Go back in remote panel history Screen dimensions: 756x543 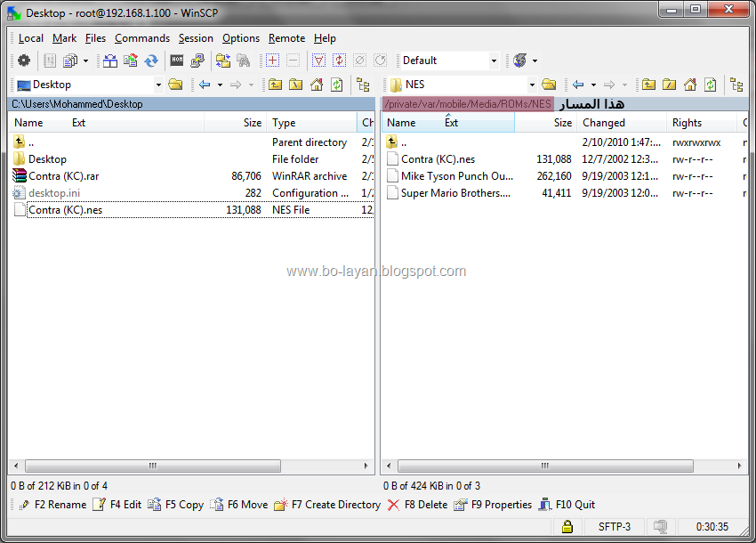click(x=578, y=85)
